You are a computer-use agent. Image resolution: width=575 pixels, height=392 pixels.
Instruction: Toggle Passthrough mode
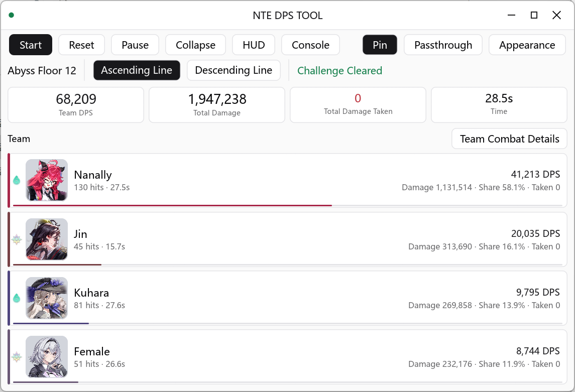443,45
